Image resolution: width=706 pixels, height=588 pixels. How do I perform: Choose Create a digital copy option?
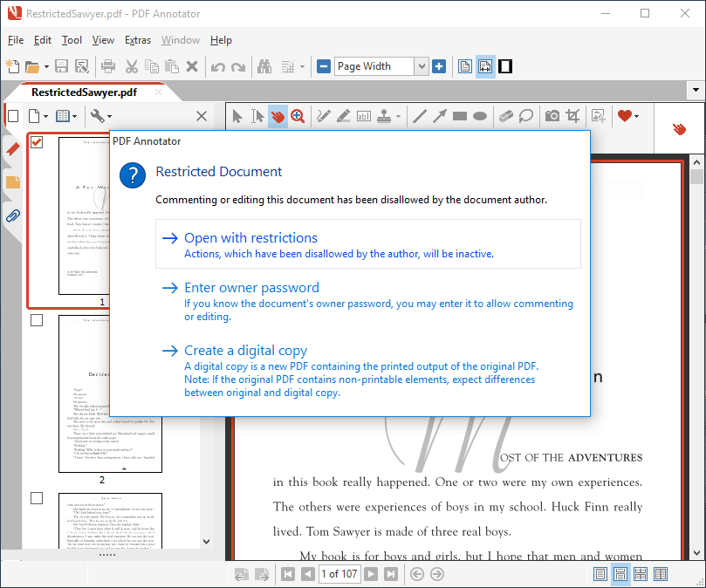coord(368,371)
